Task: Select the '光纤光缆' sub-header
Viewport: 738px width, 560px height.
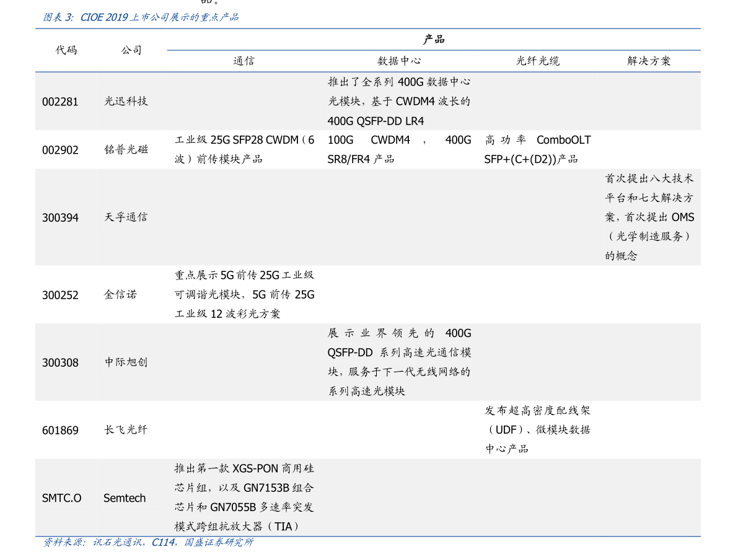Action: 537,61
